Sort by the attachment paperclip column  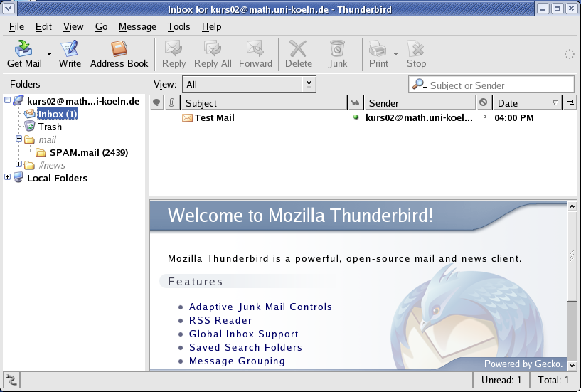171,102
